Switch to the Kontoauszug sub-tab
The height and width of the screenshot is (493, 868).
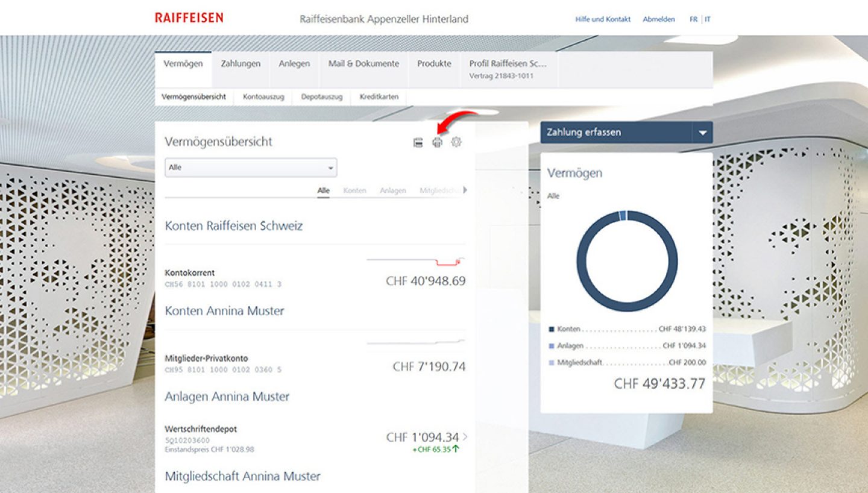(263, 97)
